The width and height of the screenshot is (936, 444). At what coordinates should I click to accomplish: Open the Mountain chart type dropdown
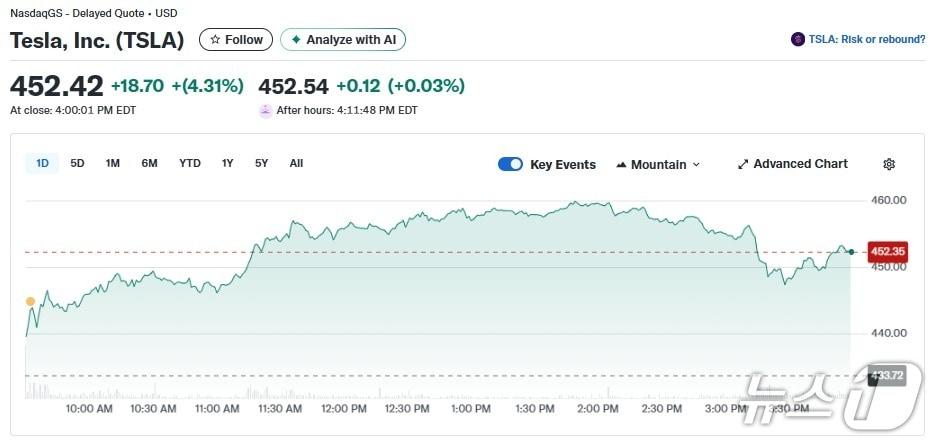(x=658, y=165)
